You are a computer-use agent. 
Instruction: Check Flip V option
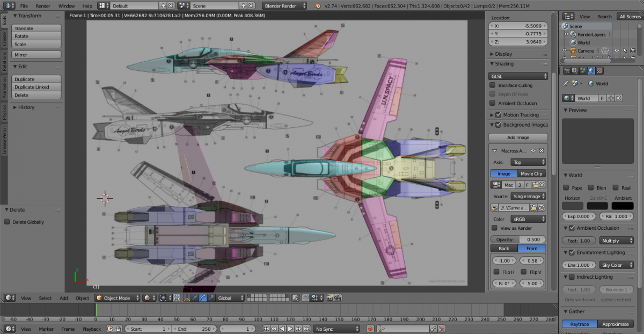click(524, 272)
